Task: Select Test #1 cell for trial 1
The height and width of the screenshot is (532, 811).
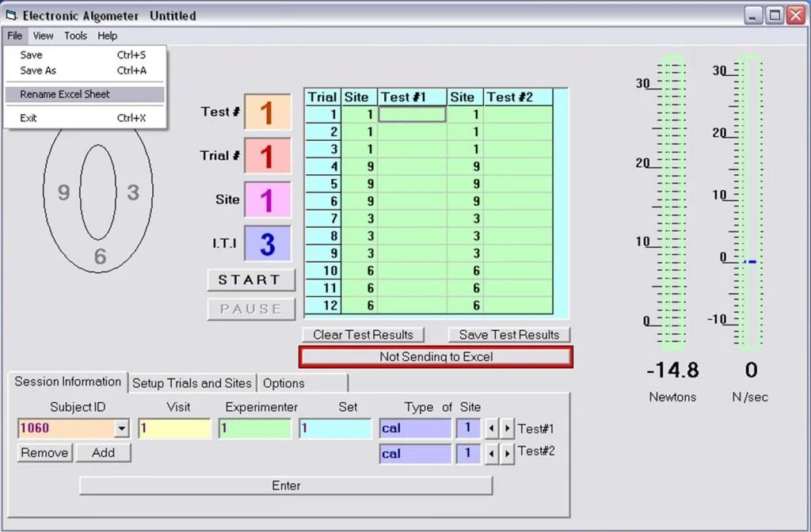Action: pos(412,114)
